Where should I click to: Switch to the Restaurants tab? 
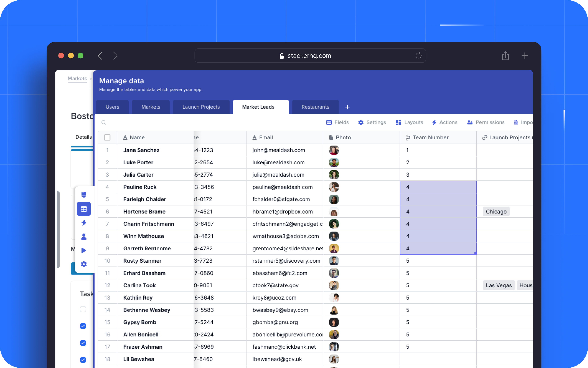tap(315, 107)
